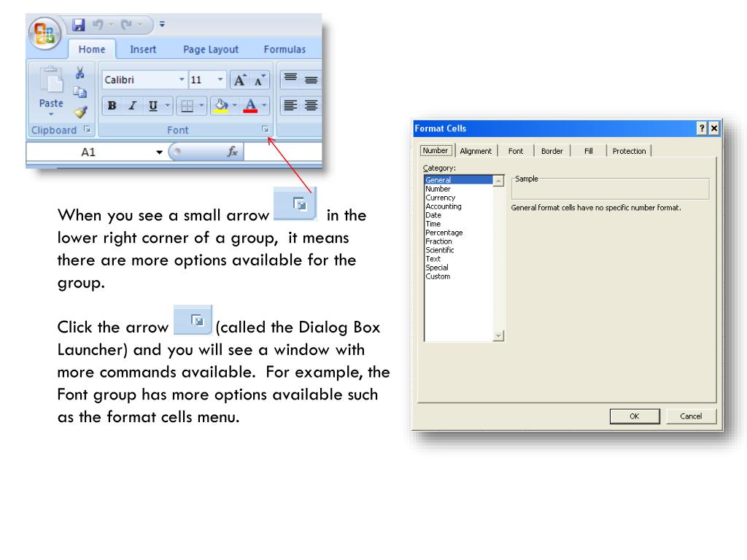Center text in ribbon alignment
Image resolution: width=747 pixels, height=560 pixels.
(x=311, y=105)
